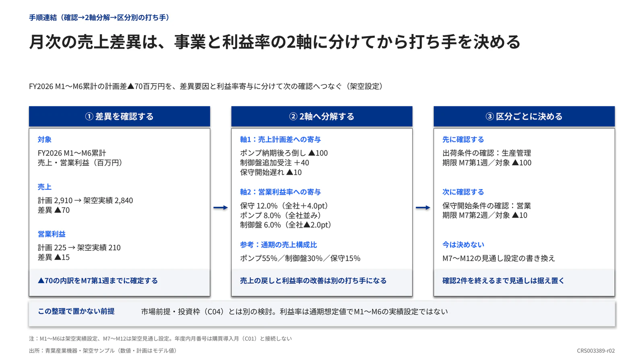Click the line 保守開始遅れ ▲10
Image resolution: width=644 pixels, height=362 pixels.
(x=271, y=173)
